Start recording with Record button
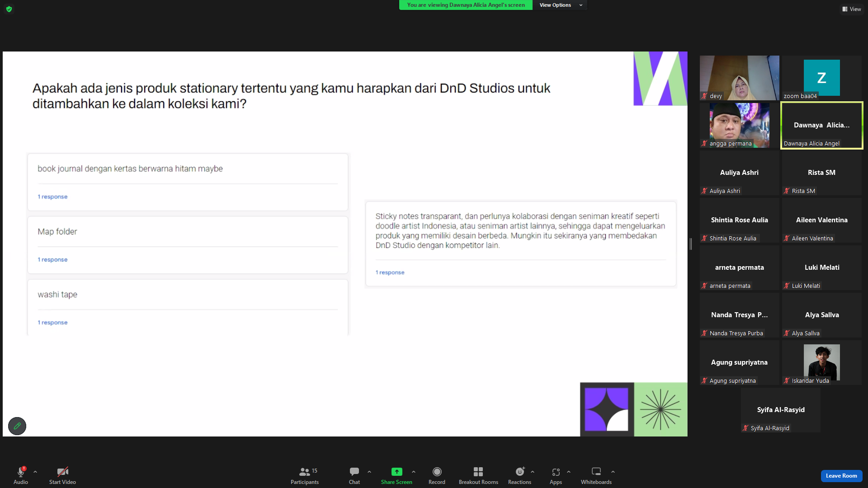Image resolution: width=868 pixels, height=488 pixels. tap(437, 475)
